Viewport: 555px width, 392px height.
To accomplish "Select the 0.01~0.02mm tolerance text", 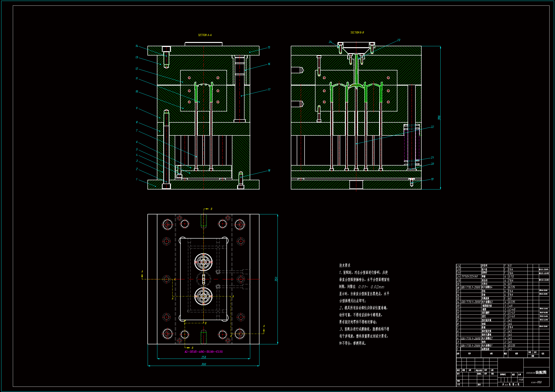I will click(371, 287).
